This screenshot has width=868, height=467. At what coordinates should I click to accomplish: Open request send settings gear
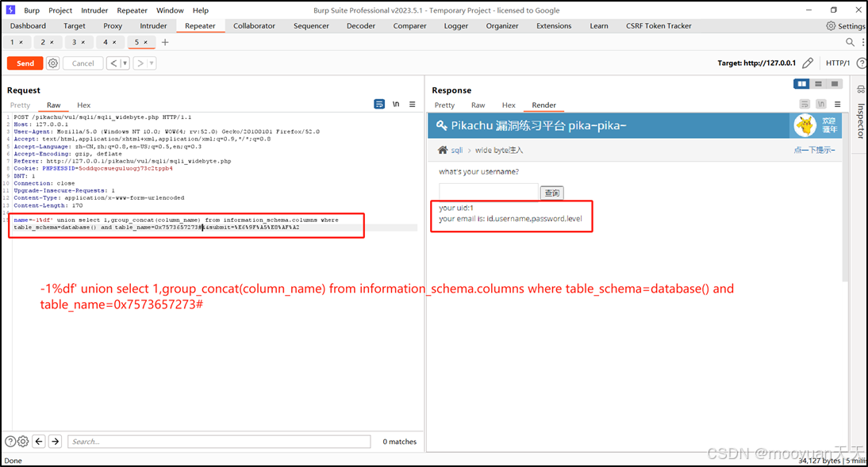pos(52,63)
